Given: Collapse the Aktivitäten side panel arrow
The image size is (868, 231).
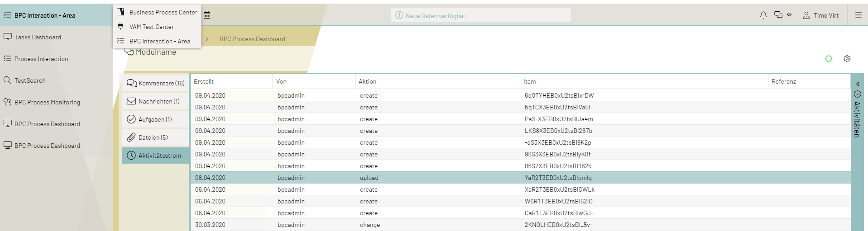Looking at the screenshot, I should [x=857, y=84].
